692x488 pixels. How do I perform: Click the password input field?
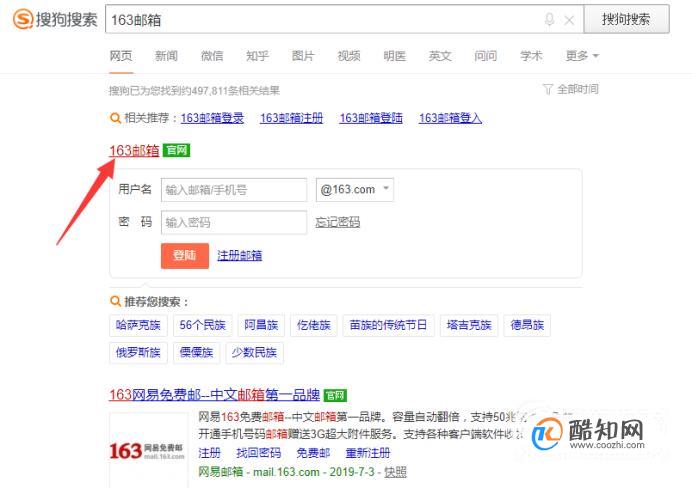(234, 222)
